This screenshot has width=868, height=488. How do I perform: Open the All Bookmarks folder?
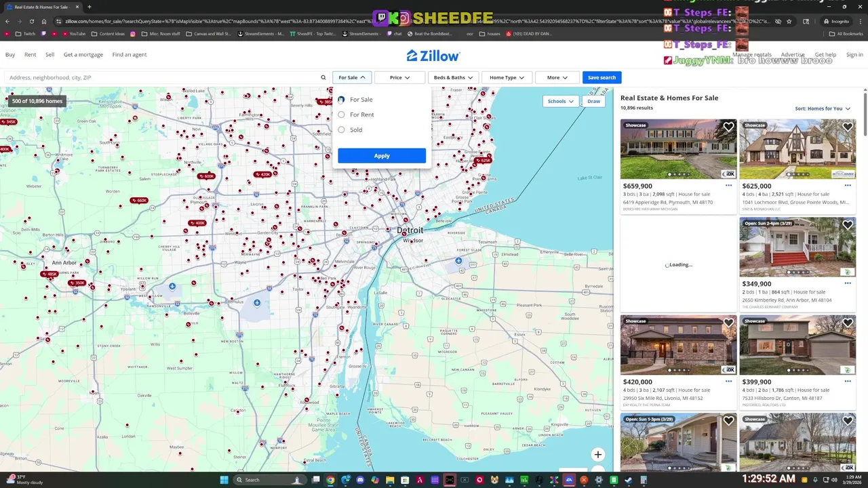(x=846, y=33)
